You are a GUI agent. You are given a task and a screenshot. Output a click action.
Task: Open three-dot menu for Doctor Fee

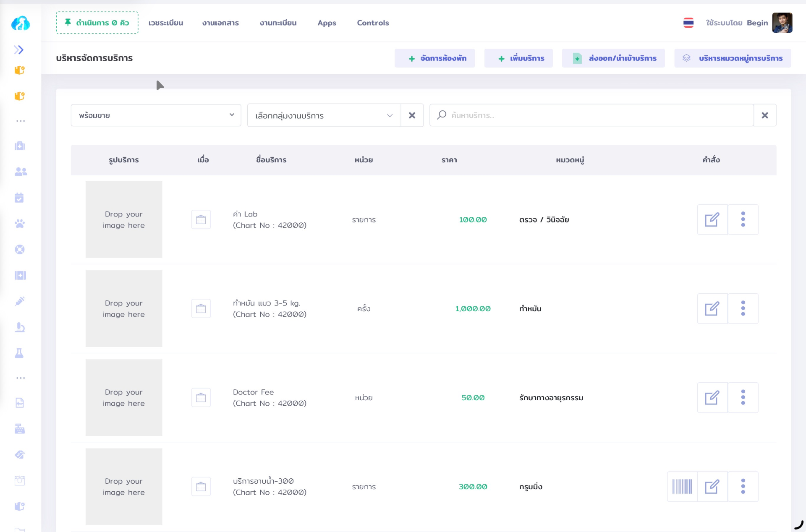pyautogui.click(x=743, y=397)
